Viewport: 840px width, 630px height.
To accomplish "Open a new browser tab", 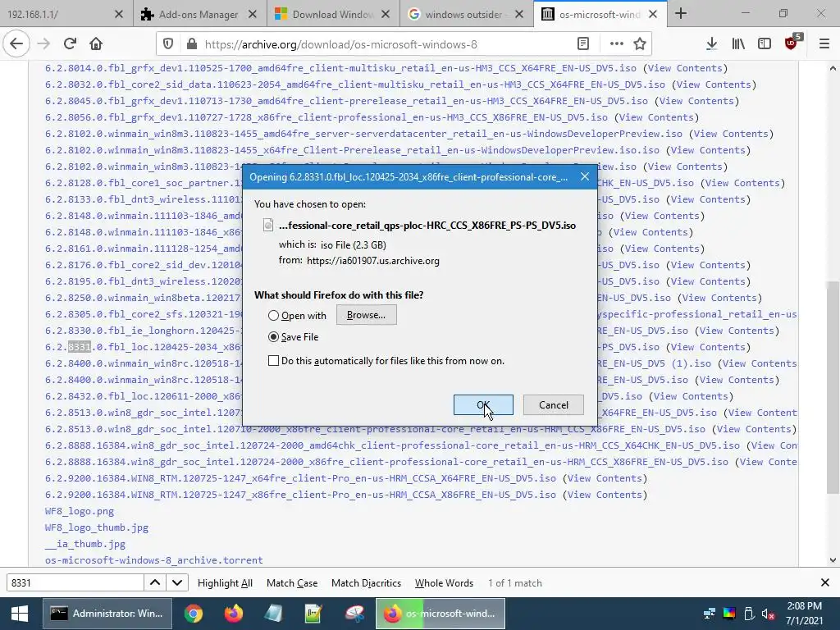I will point(681,13).
